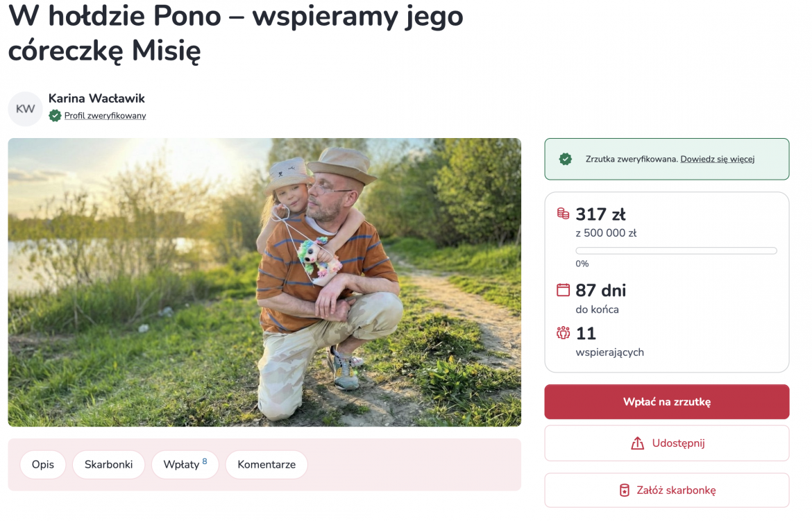Click the fundraiser title heading
This screenshot has height=521, width=812.
pyautogui.click(x=236, y=33)
